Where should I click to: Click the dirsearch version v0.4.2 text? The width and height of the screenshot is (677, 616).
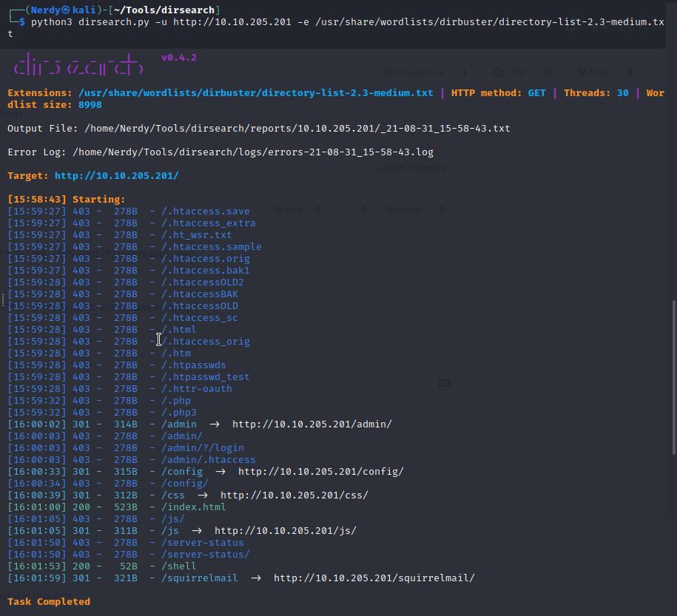coord(179,58)
